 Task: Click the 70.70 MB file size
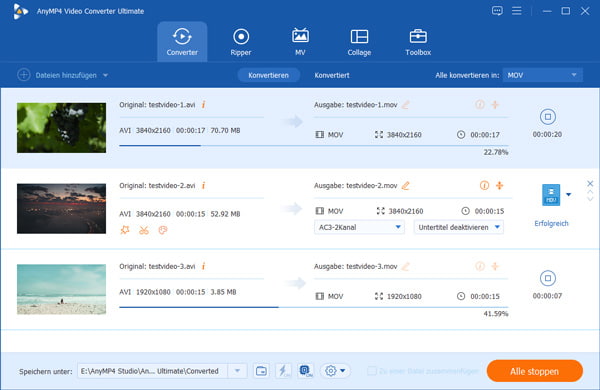tap(225, 131)
